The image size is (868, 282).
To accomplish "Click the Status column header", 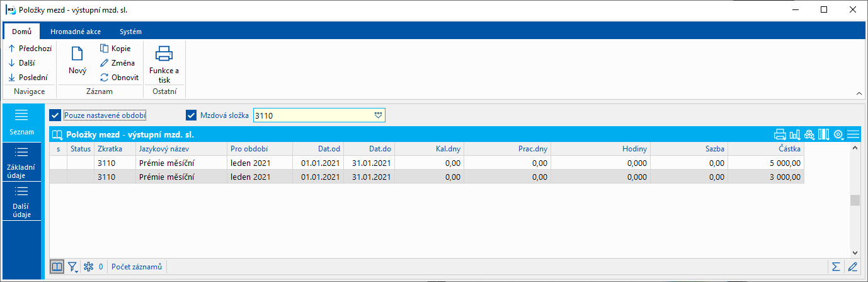I will click(81, 149).
